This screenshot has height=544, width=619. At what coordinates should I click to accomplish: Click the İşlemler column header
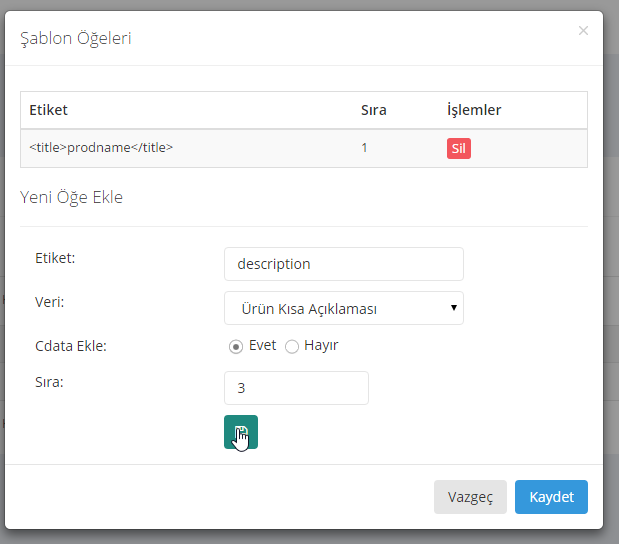click(473, 110)
